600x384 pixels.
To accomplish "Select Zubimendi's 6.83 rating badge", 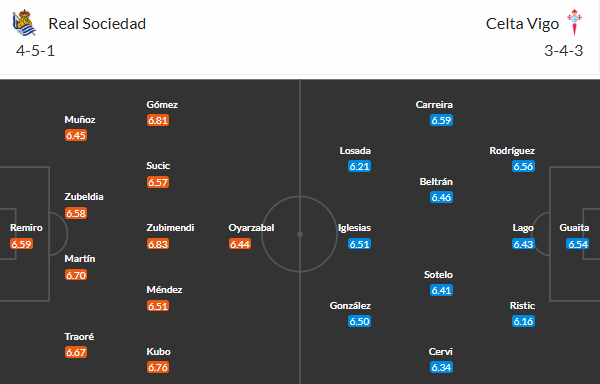I will [x=158, y=244].
